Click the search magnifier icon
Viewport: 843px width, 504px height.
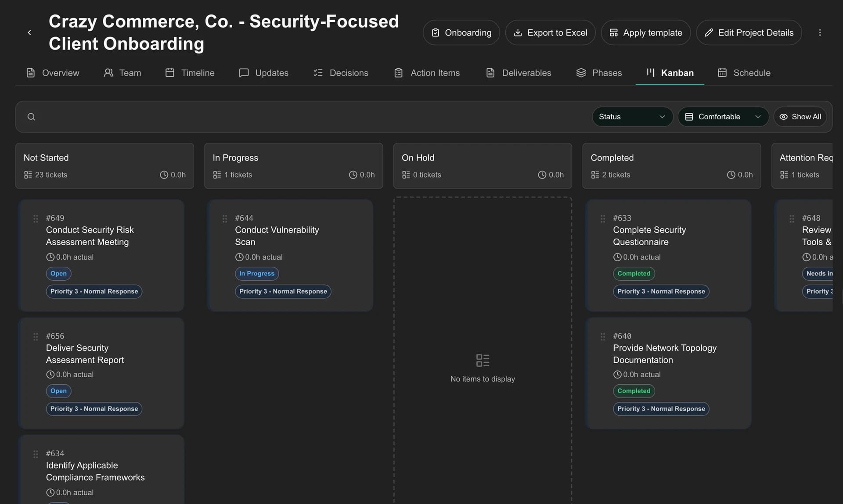point(31,117)
